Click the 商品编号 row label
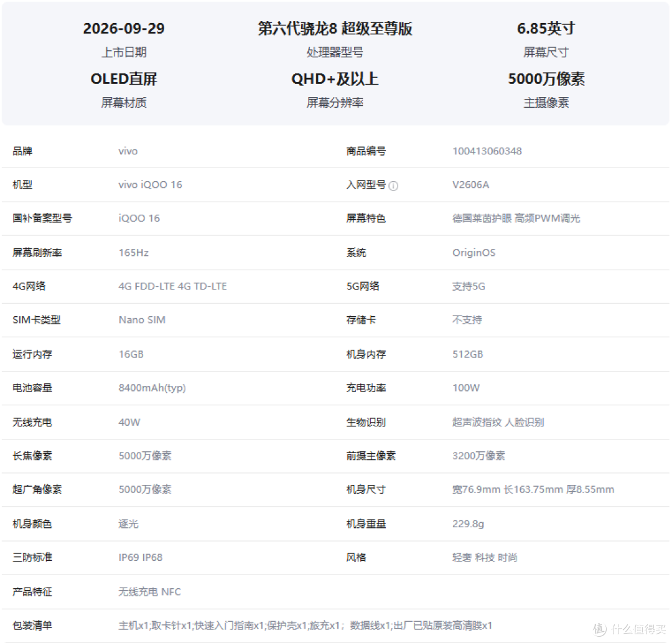The image size is (672, 643). pyautogui.click(x=366, y=151)
